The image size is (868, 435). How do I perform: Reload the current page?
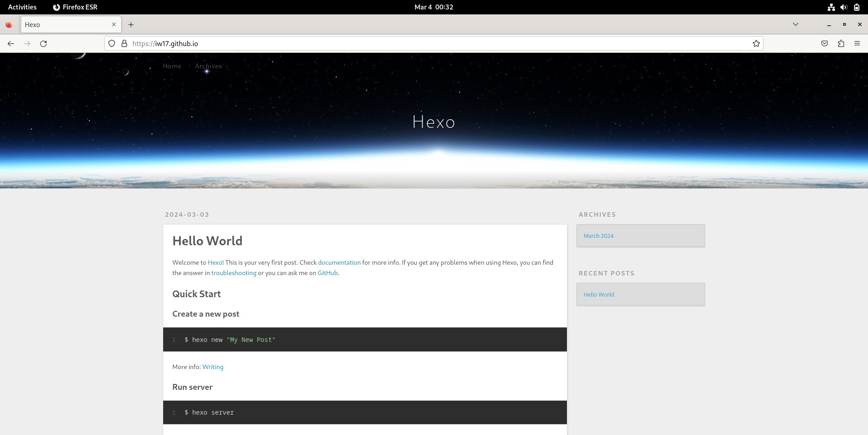43,43
